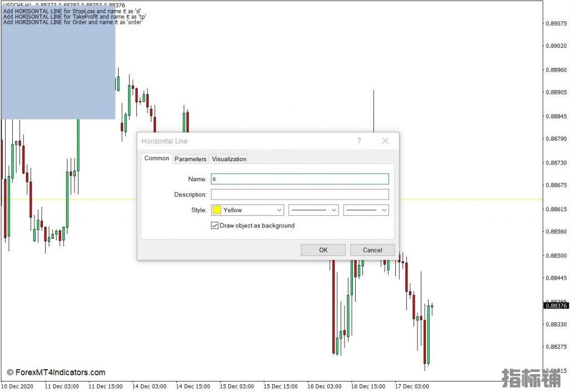Click the help question mark icon
The width and height of the screenshot is (570, 392).
pos(359,141)
